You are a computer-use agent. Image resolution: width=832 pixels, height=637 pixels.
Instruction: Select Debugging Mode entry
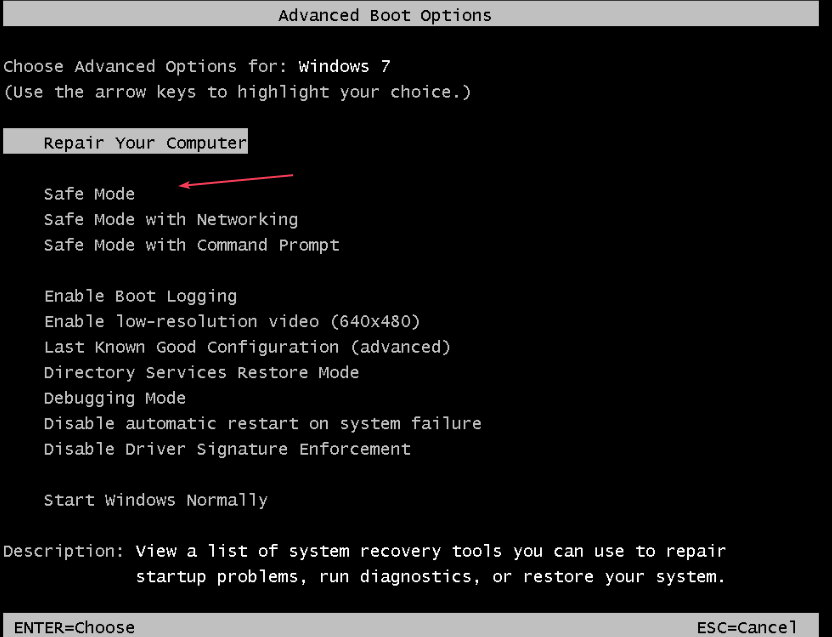(115, 398)
